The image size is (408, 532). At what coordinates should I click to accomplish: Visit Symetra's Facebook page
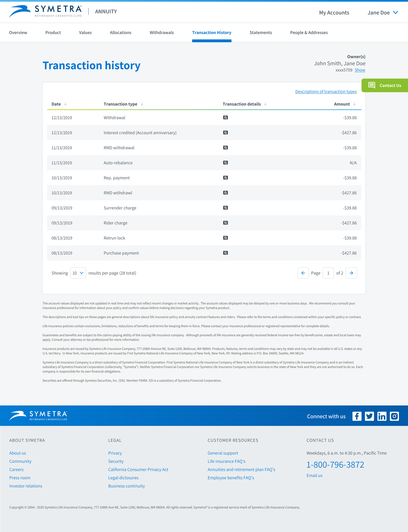pos(357,416)
